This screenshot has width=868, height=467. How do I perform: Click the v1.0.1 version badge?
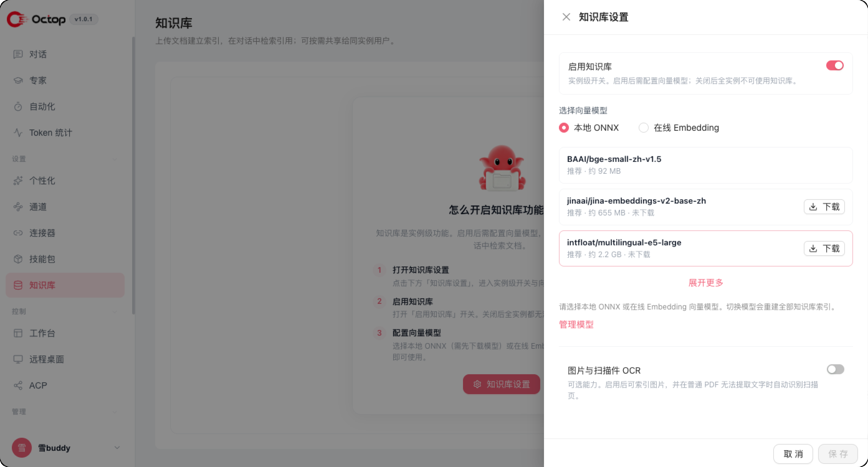pos(83,19)
